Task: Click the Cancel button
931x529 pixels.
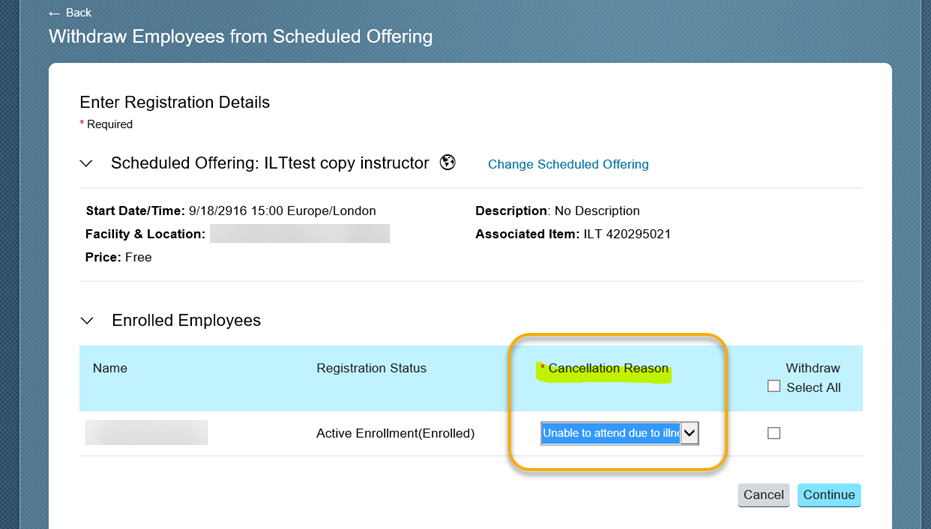Action: [x=764, y=495]
